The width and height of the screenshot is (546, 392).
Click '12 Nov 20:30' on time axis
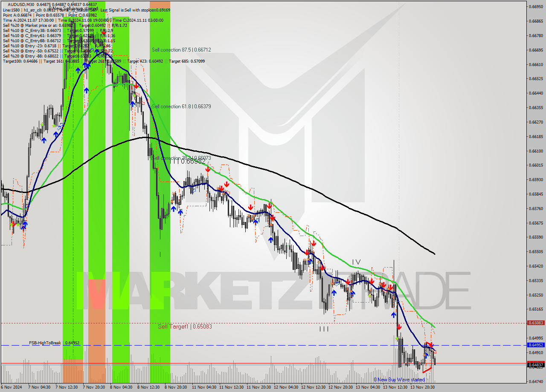point(341,387)
